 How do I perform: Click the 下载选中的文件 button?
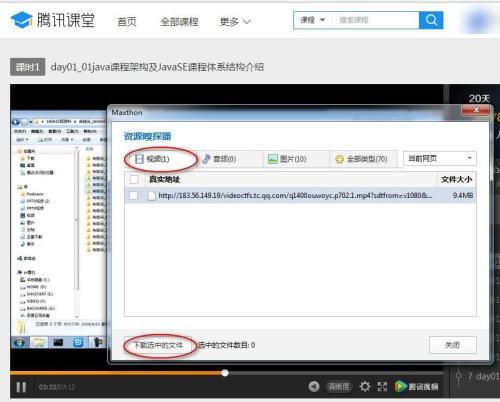click(x=159, y=345)
